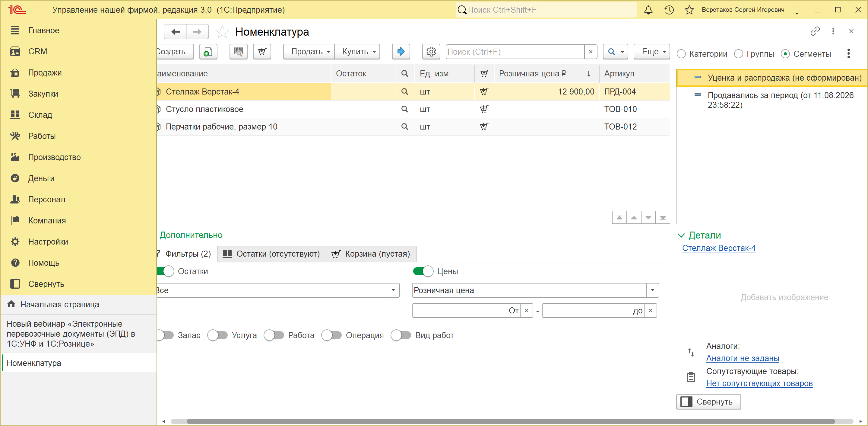Select the Категории radio button
Viewport: 868px width, 426px height.
pos(681,54)
